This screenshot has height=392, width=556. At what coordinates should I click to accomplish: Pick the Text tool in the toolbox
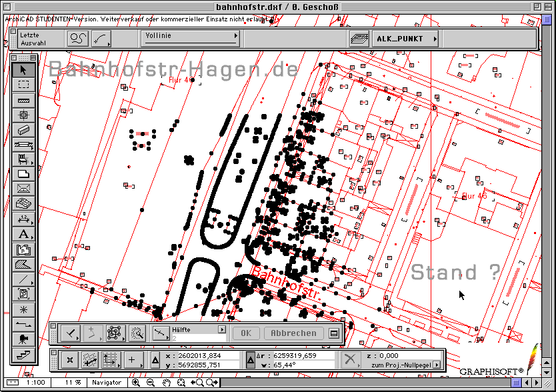point(24,235)
